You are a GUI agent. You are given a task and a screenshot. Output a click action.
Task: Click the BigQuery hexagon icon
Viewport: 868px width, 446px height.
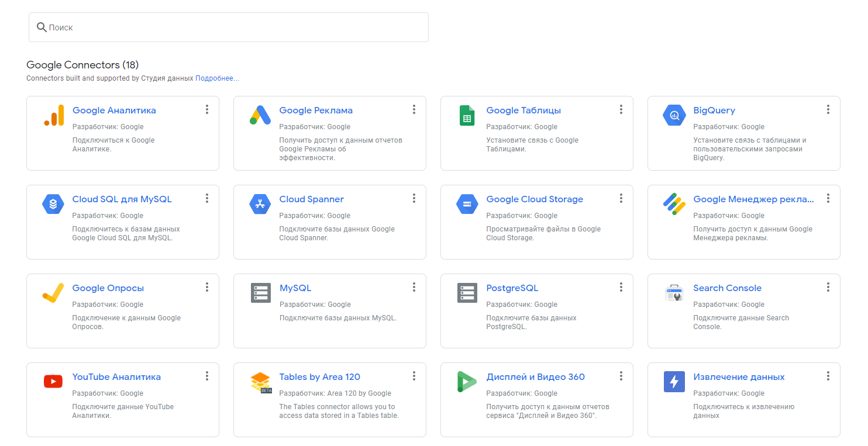coord(674,116)
